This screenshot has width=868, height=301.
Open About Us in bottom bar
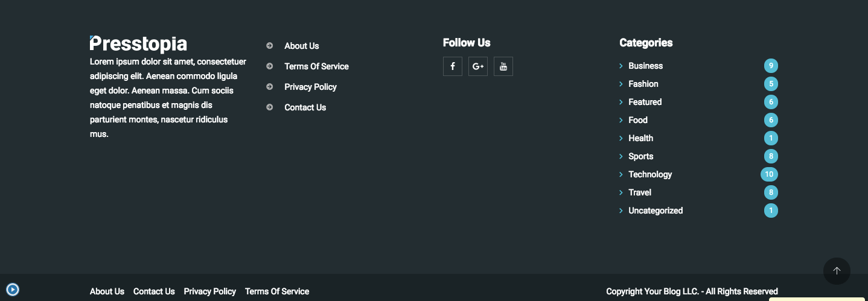pyautogui.click(x=107, y=291)
